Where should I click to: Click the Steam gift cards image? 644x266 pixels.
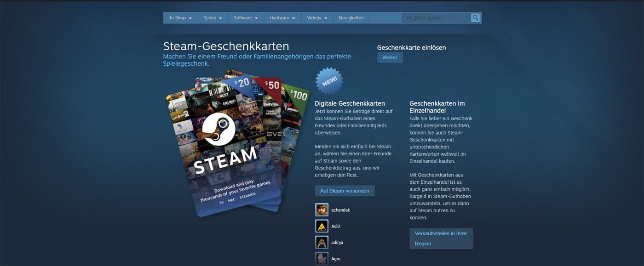pyautogui.click(x=237, y=143)
